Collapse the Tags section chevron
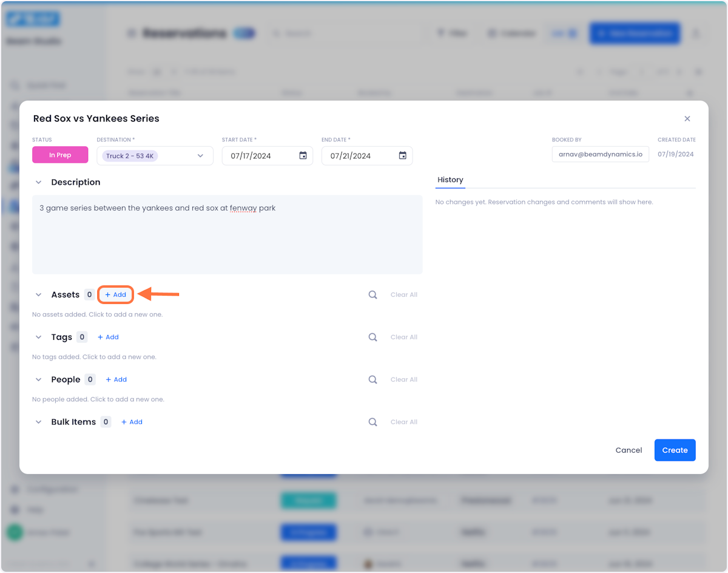The image size is (728, 573). pos(39,337)
